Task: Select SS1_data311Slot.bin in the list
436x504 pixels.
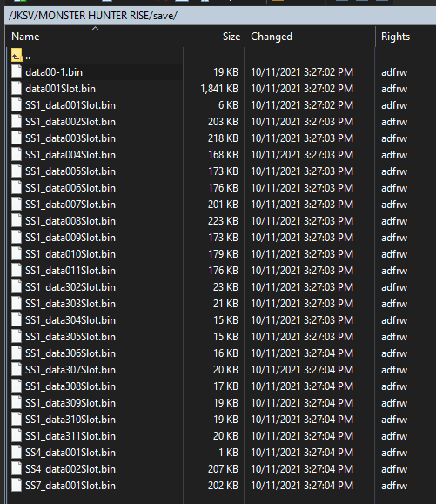Action: click(70, 436)
